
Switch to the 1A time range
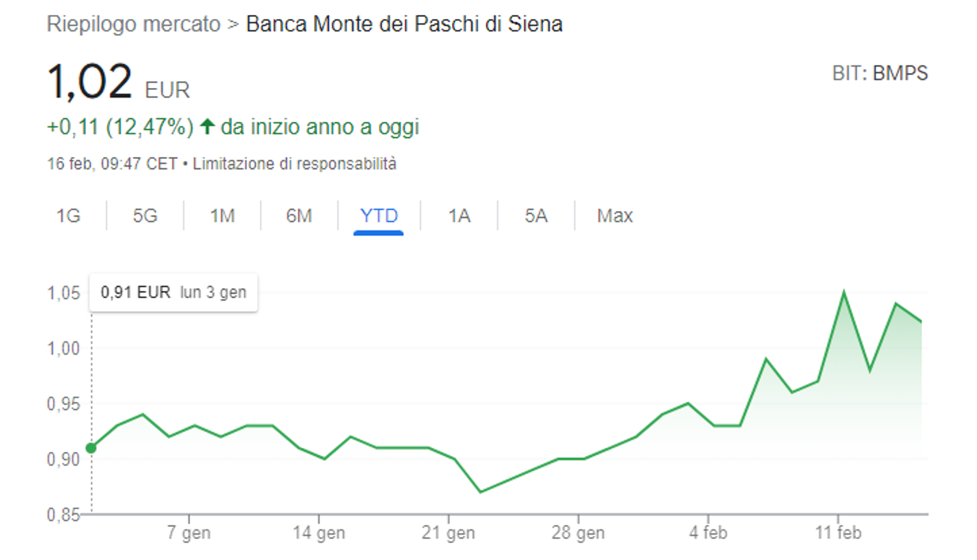click(x=459, y=216)
